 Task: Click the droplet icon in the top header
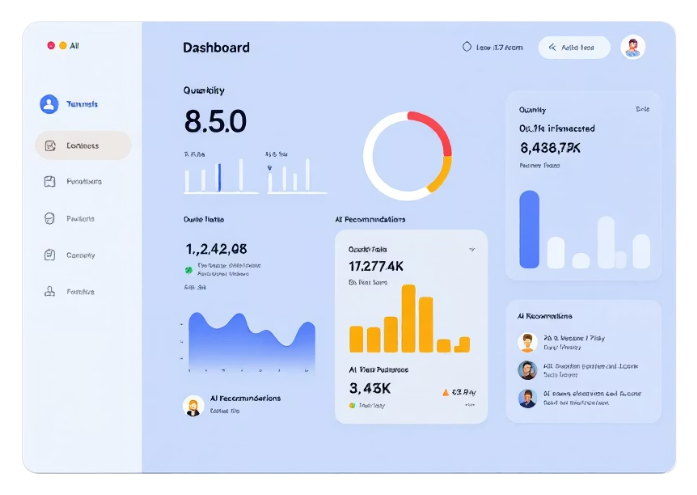[x=466, y=47]
